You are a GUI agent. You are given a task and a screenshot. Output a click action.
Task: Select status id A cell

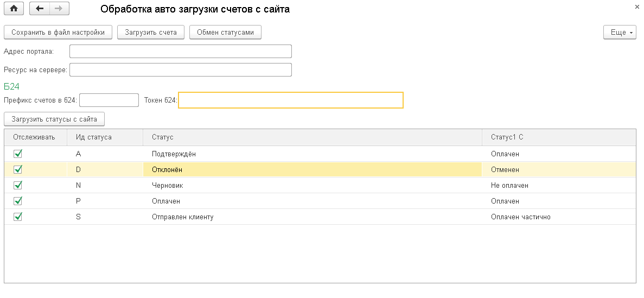click(x=105, y=154)
